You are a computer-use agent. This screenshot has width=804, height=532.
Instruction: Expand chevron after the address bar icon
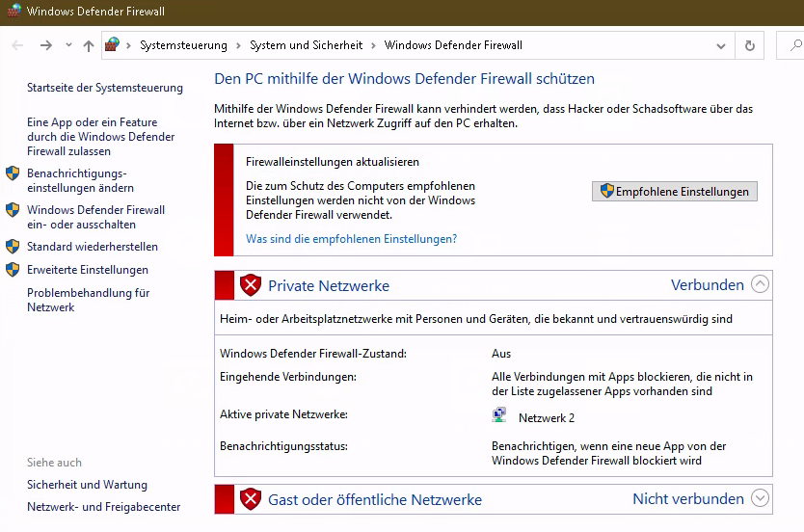[129, 45]
